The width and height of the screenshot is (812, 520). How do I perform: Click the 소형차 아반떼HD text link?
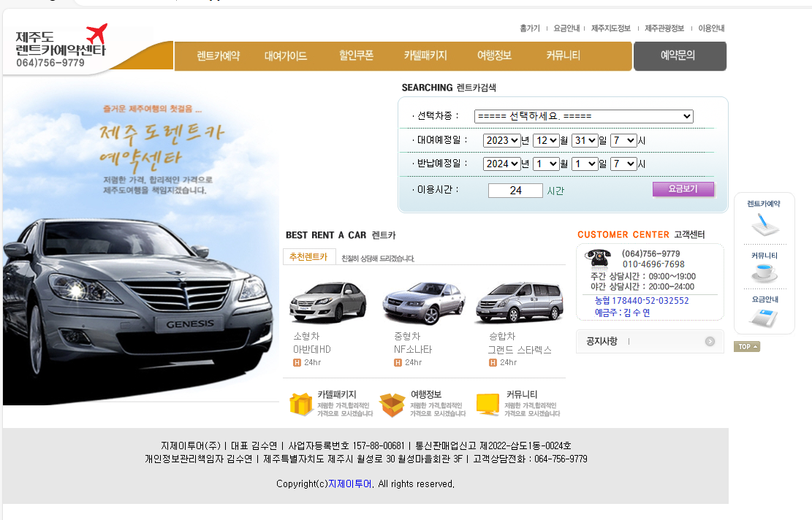pos(312,343)
